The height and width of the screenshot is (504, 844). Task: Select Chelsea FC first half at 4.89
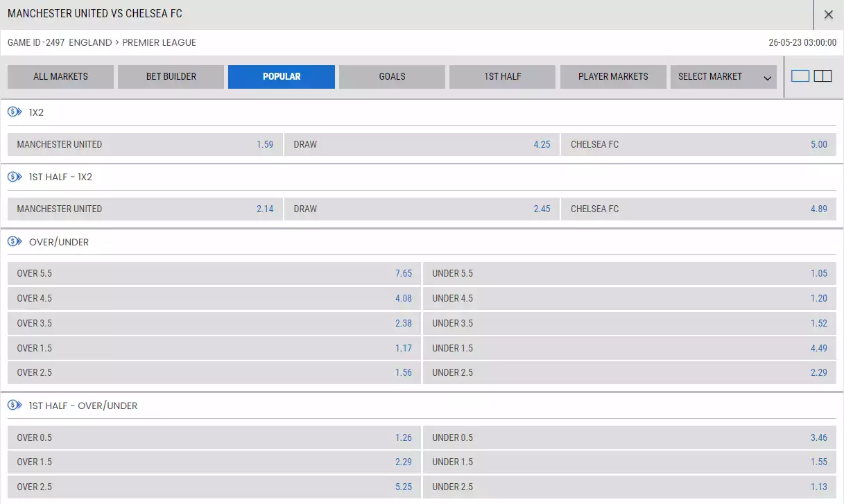[x=698, y=209]
